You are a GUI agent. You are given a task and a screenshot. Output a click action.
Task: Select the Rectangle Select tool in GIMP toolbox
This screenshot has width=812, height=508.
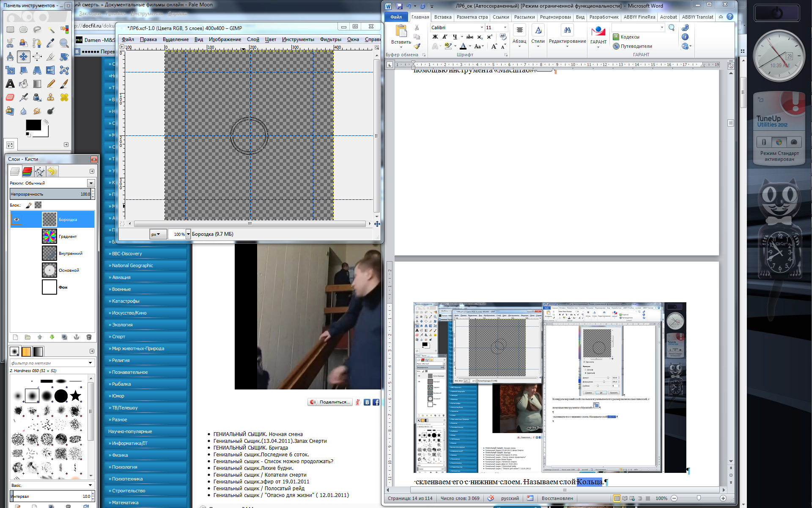(x=10, y=30)
